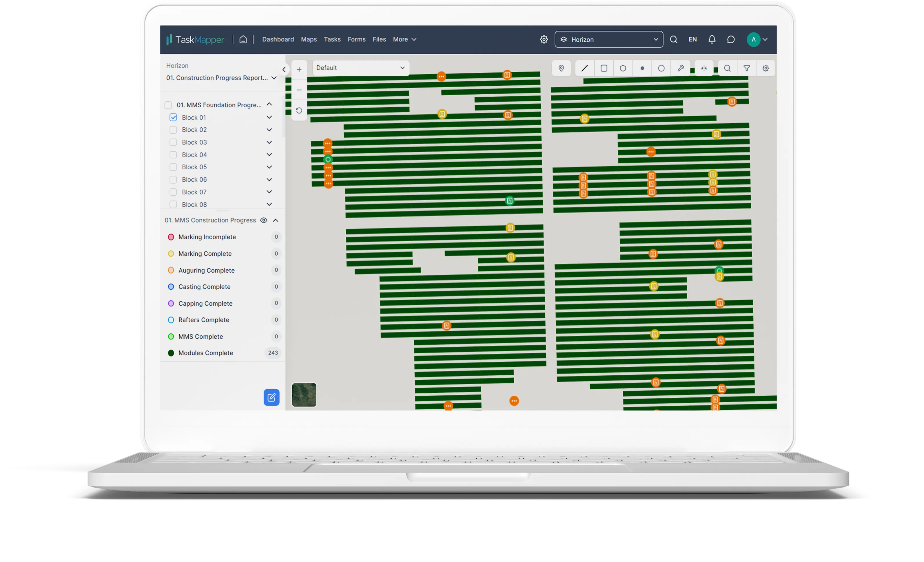Click the location pin marker tool
Image resolution: width=924 pixels, height=562 pixels.
click(x=561, y=68)
